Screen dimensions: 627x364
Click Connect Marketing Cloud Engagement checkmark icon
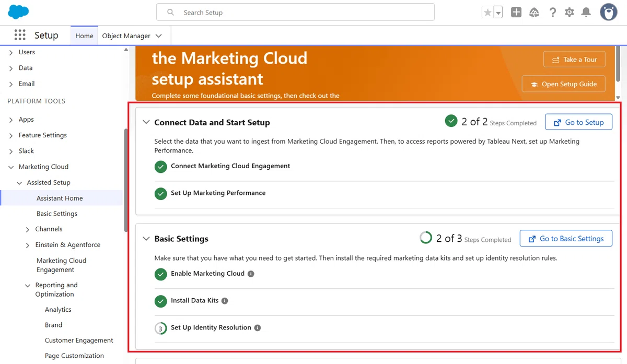(160, 167)
